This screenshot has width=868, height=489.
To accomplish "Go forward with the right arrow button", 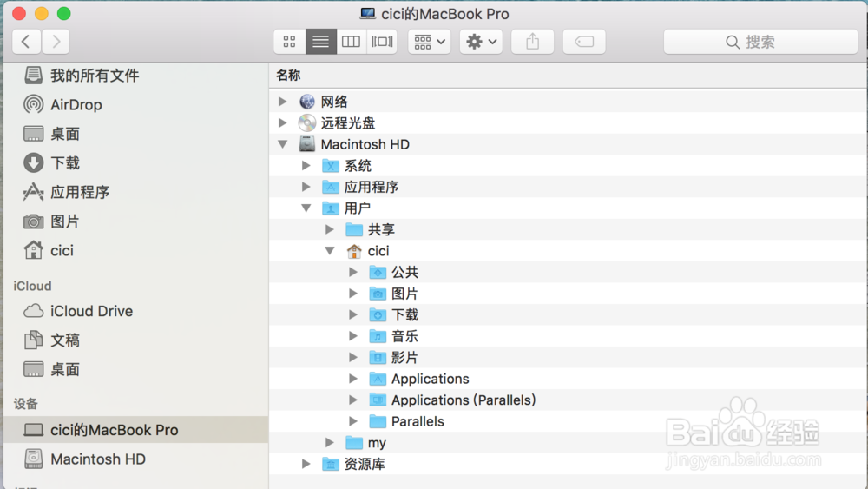I will click(x=56, y=42).
